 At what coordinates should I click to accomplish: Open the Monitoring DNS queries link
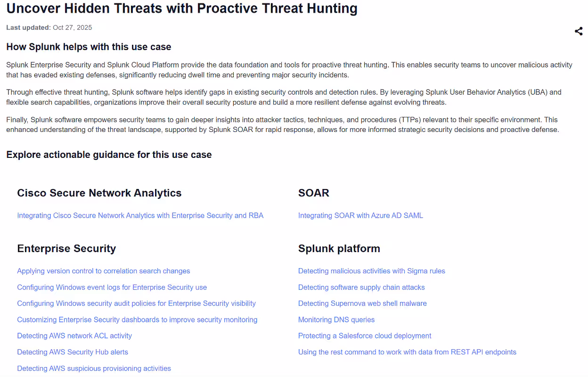pyautogui.click(x=336, y=320)
